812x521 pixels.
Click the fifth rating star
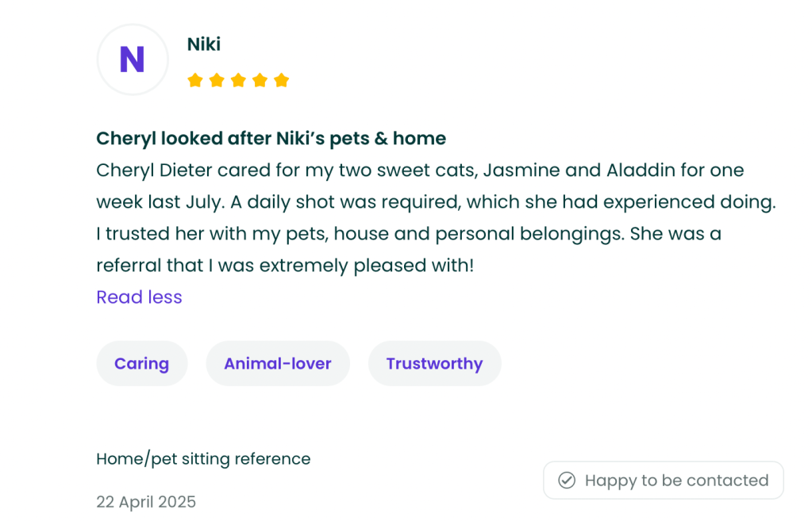(x=281, y=80)
